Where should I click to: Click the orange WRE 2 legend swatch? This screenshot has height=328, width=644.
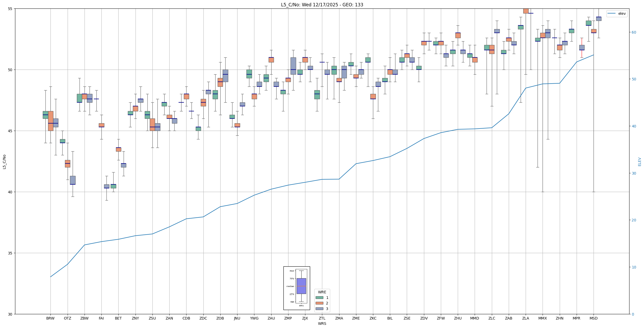click(319, 303)
